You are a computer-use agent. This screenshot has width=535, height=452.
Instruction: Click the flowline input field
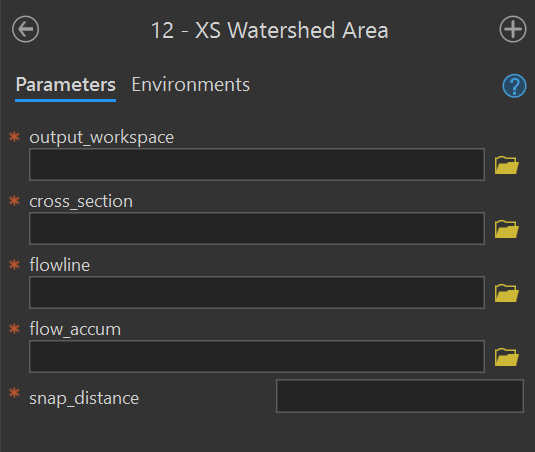coord(257,292)
